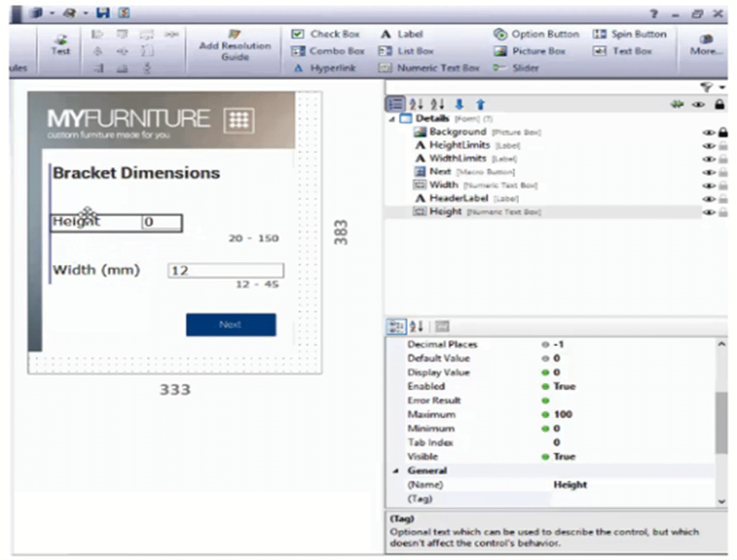
Task: Add a Label control
Action: pyautogui.click(x=401, y=34)
